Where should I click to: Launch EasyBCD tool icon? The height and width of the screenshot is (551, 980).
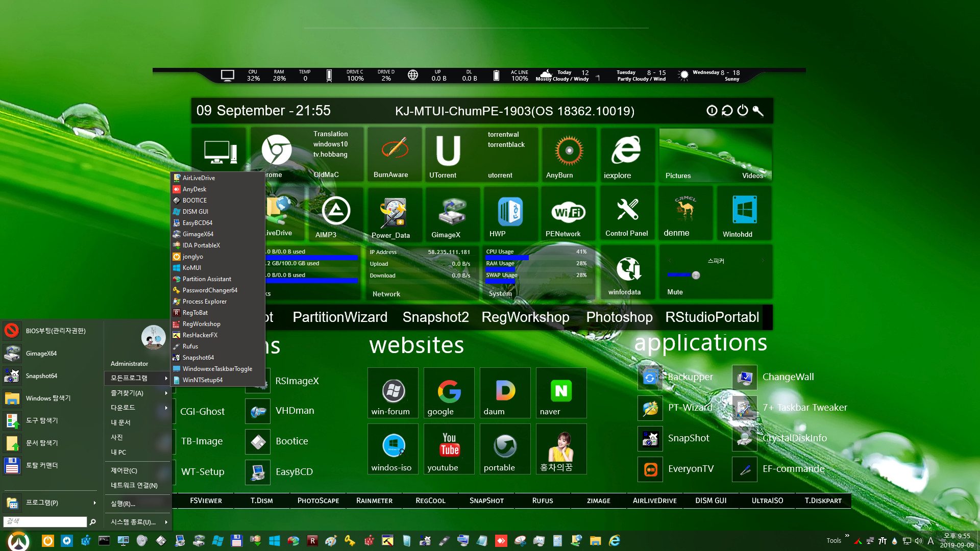(258, 472)
